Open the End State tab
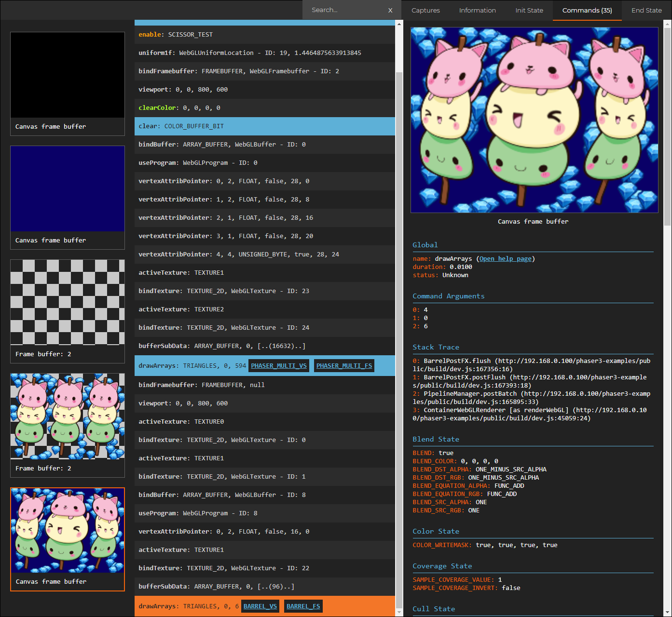The width and height of the screenshot is (672, 617). [x=646, y=10]
